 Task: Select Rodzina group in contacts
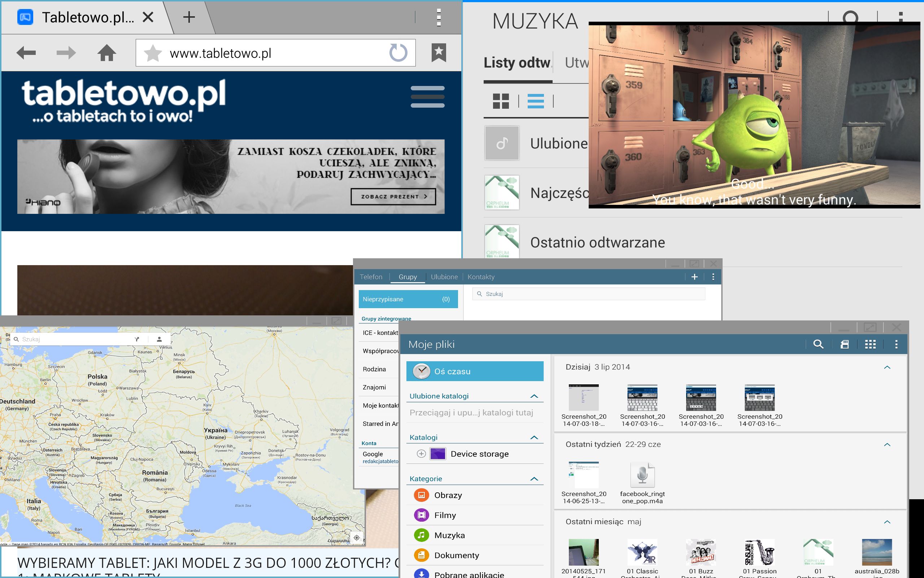[x=379, y=369]
